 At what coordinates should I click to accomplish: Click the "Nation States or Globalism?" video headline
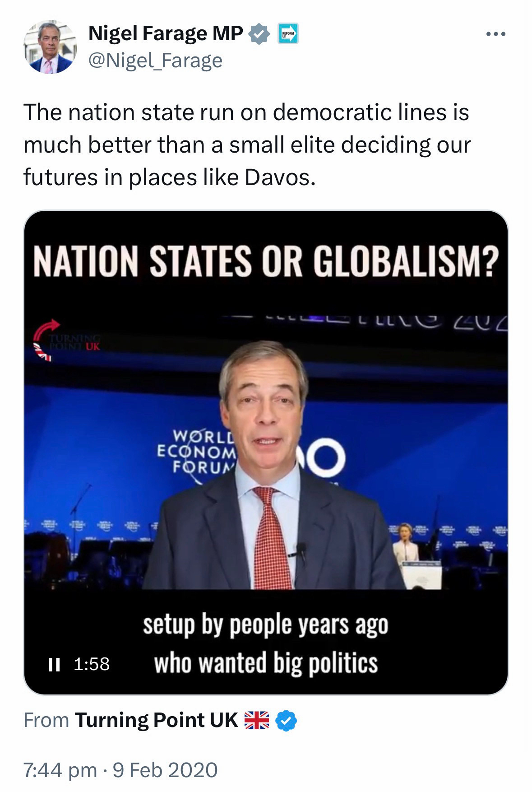tap(266, 261)
